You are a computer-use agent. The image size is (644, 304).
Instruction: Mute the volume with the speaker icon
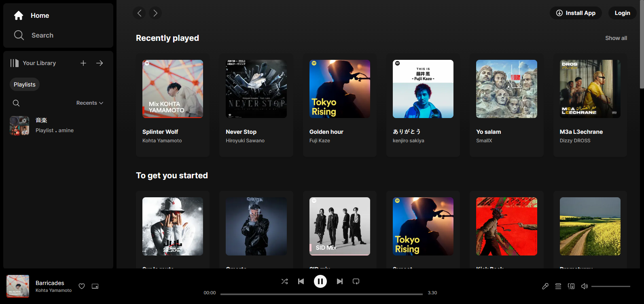point(584,286)
